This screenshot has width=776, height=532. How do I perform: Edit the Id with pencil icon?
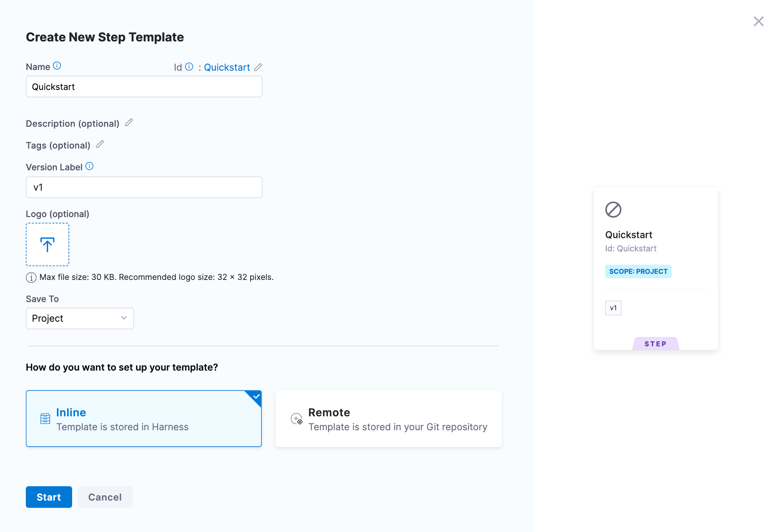tap(258, 67)
